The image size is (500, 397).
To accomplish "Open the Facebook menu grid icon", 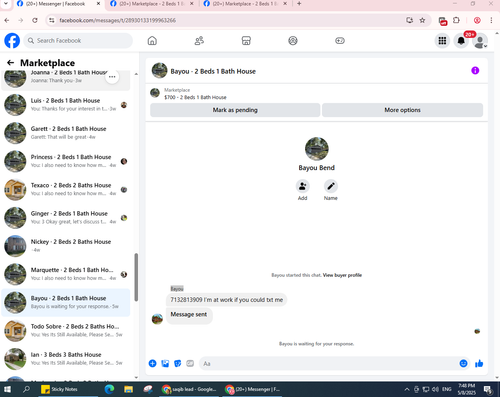I will coord(442,41).
